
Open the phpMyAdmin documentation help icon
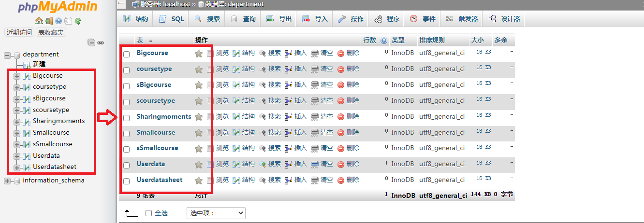(59, 21)
